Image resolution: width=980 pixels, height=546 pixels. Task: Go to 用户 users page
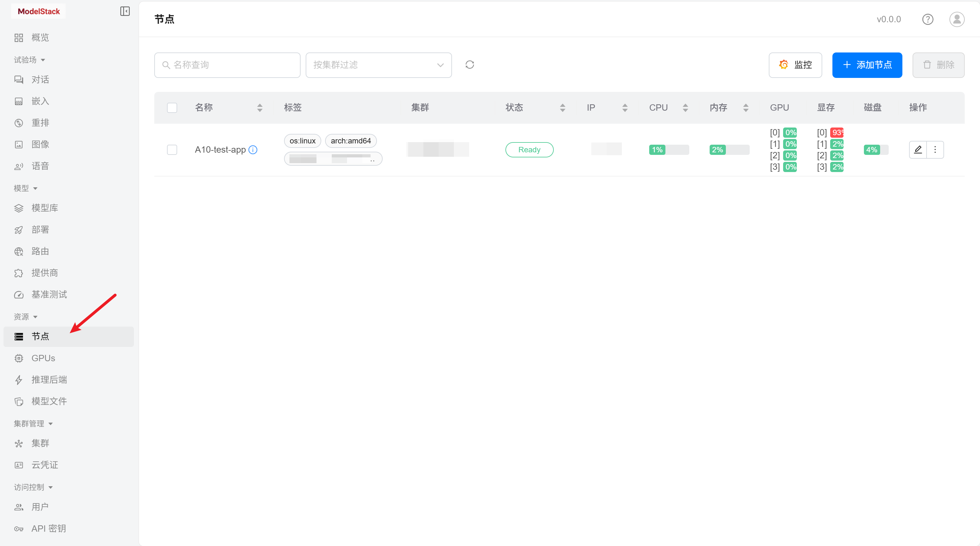68,507
